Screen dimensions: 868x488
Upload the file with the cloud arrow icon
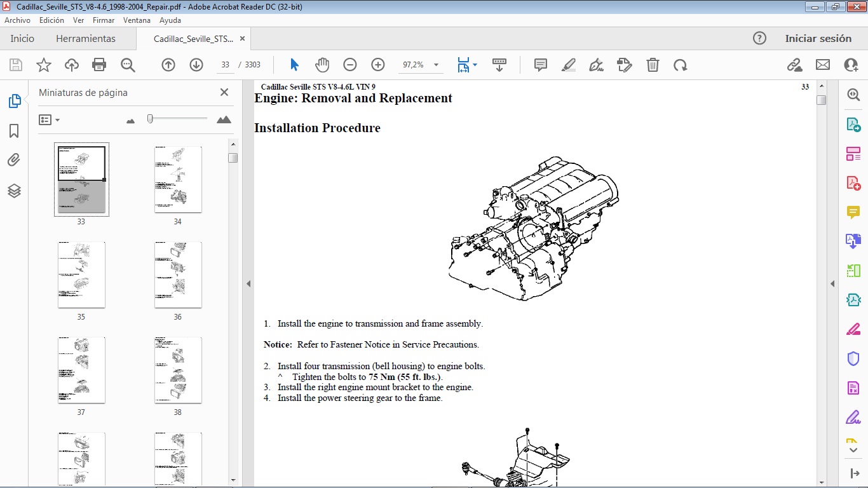tap(72, 65)
